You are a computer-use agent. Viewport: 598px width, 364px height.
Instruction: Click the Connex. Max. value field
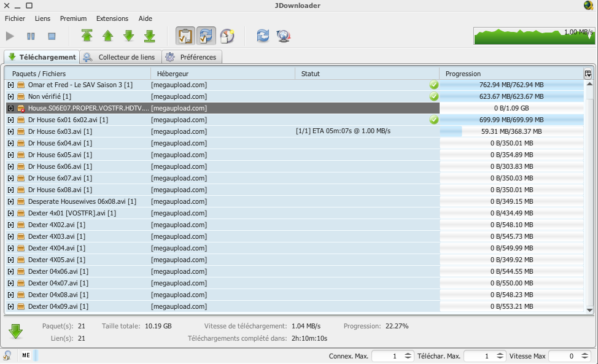point(387,356)
